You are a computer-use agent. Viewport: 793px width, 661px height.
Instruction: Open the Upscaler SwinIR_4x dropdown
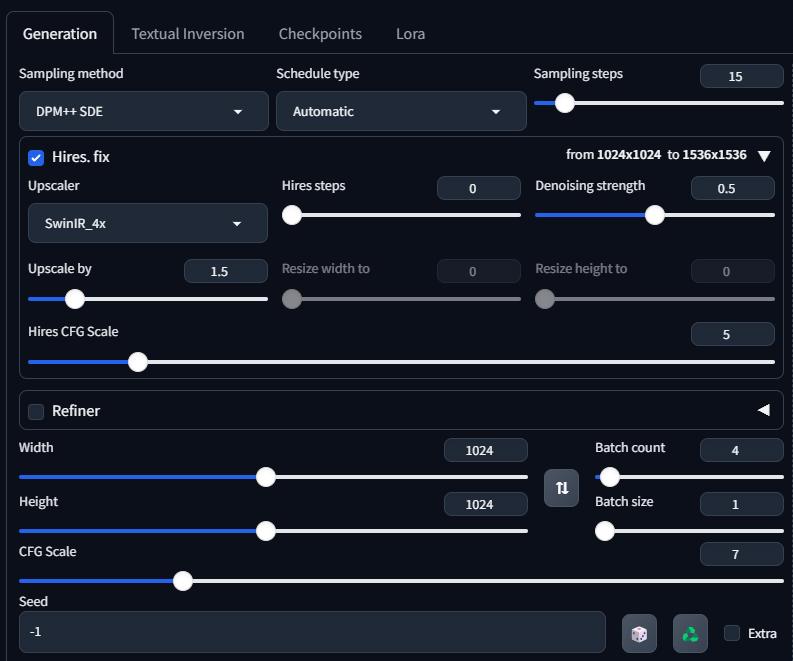[x=148, y=223]
